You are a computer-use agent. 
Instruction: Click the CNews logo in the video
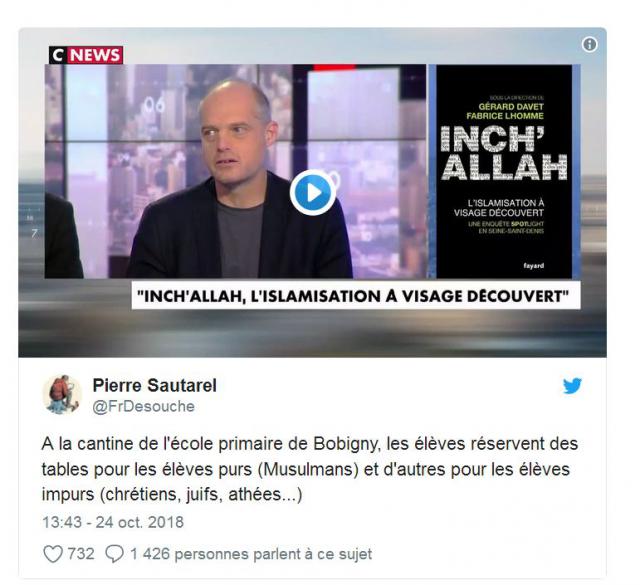click(x=86, y=55)
